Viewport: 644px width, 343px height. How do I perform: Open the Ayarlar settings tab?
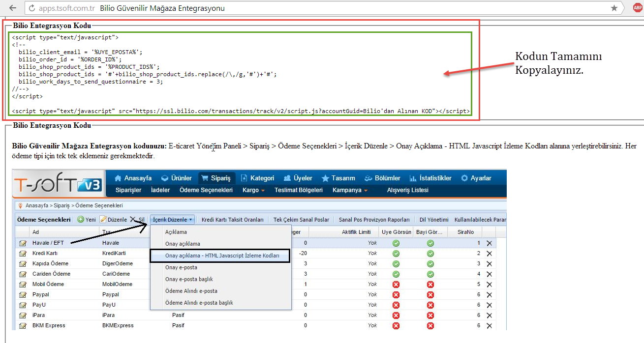tap(476, 178)
